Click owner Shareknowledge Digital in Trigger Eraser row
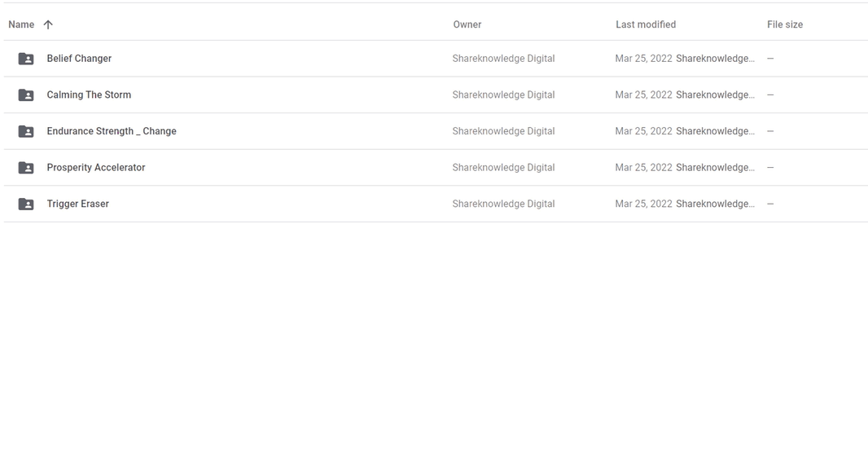The height and width of the screenshot is (453, 868). (503, 204)
